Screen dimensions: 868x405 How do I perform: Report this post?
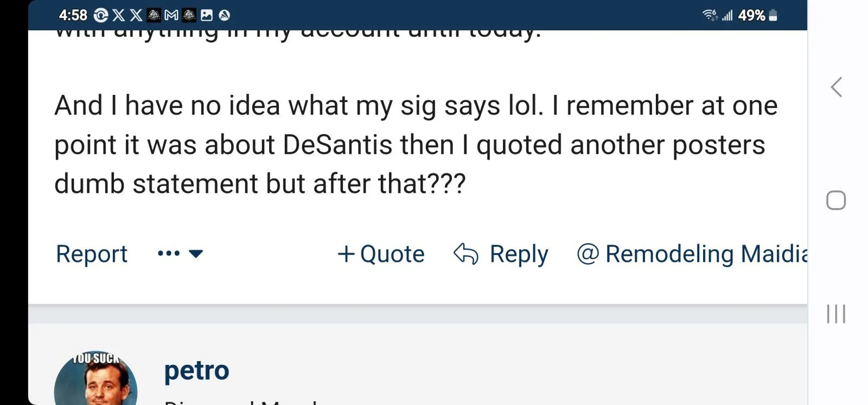(92, 254)
